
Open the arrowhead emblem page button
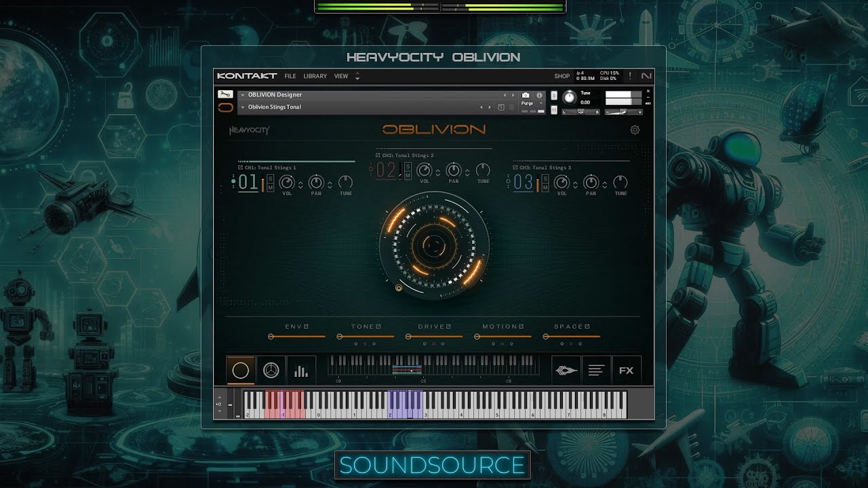[x=566, y=370]
